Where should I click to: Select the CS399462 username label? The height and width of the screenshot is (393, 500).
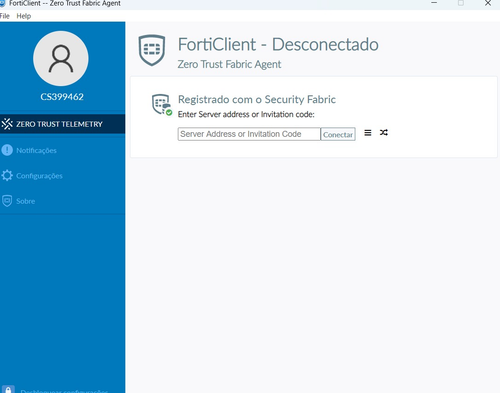(x=62, y=97)
